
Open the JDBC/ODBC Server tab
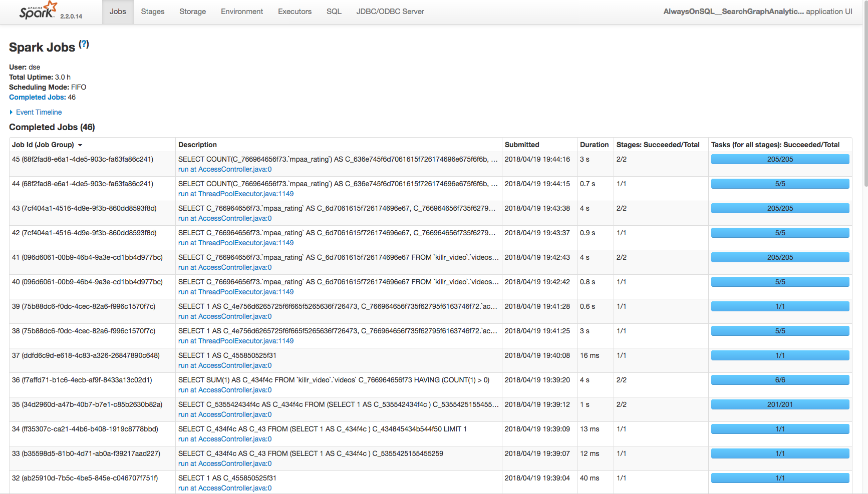tap(390, 12)
